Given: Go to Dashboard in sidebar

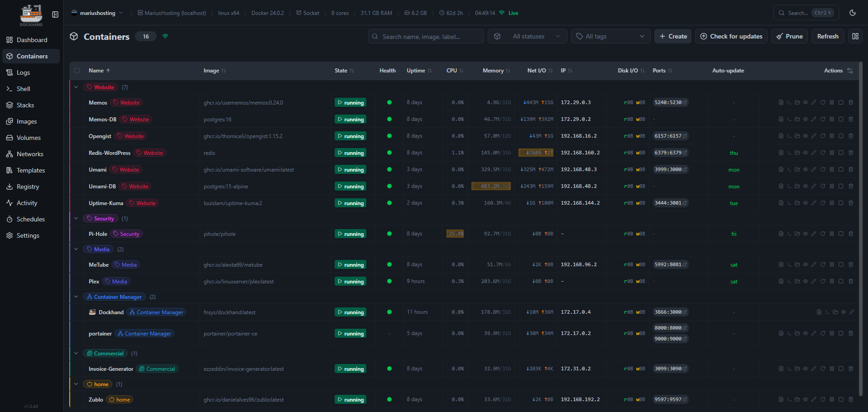Looking at the screenshot, I should click(x=31, y=40).
